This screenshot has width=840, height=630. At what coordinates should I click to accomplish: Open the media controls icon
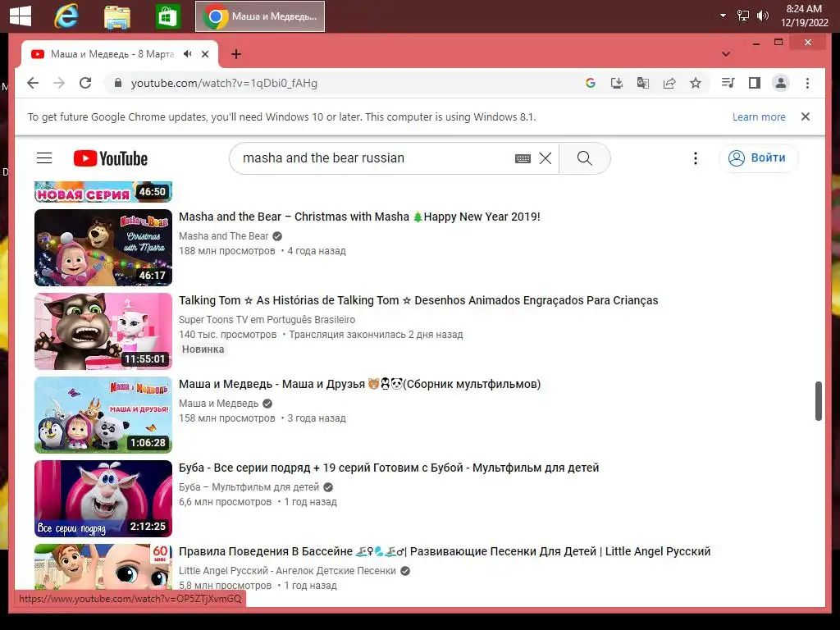tap(728, 83)
